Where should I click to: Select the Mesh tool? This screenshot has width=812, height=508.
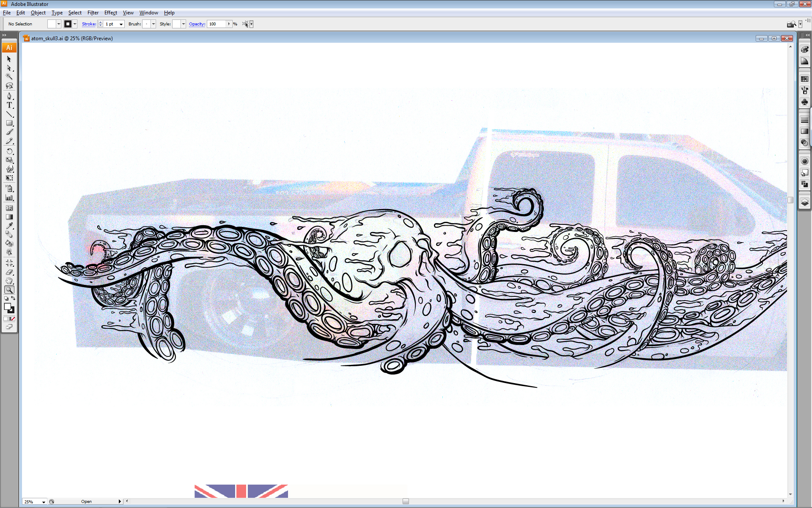(x=9, y=208)
